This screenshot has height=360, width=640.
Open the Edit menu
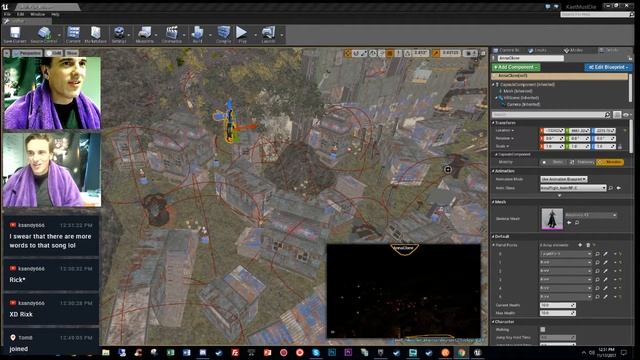pyautogui.click(x=20, y=14)
